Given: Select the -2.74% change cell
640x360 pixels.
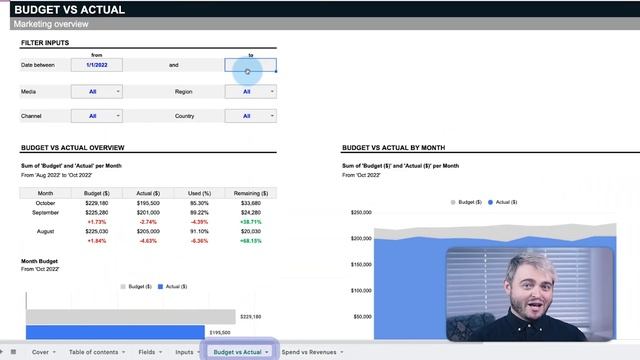Looking at the screenshot, I should pyautogui.click(x=148, y=222).
